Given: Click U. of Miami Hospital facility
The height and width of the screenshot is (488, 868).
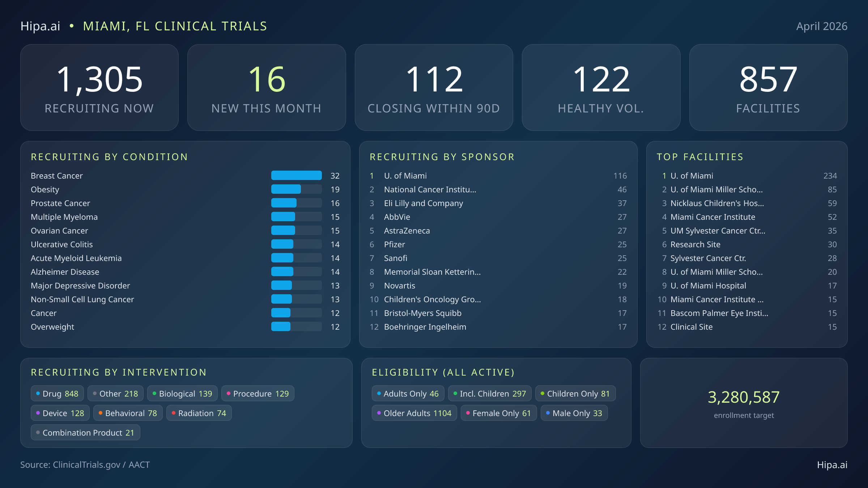Looking at the screenshot, I should pyautogui.click(x=747, y=285).
